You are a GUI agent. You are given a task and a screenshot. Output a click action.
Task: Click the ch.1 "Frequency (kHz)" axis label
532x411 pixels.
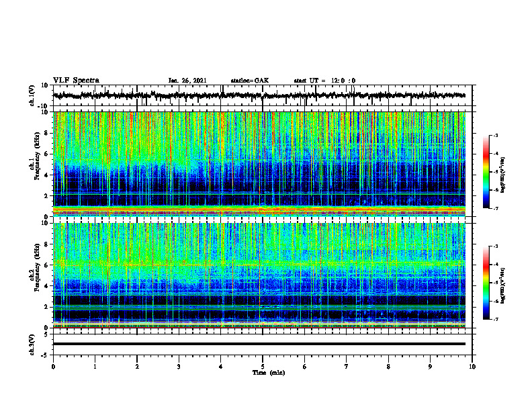tap(37, 156)
